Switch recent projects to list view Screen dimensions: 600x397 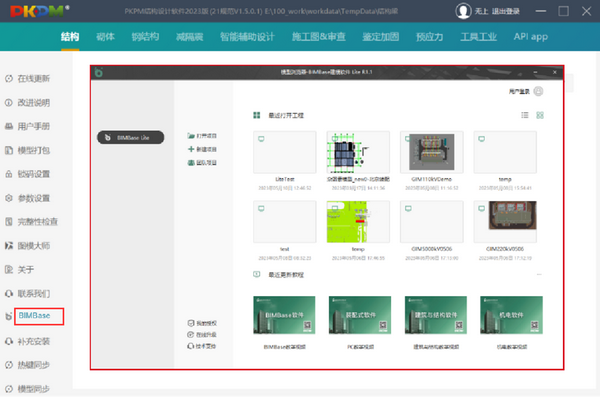[525, 115]
